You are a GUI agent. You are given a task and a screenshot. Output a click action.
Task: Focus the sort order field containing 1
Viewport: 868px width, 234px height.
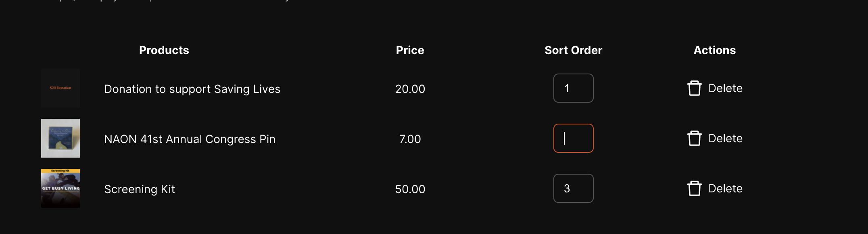573,88
